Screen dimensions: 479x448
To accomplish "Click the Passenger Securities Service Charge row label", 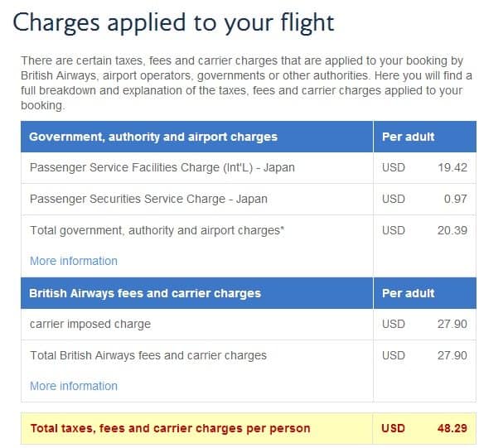I will (x=149, y=199).
